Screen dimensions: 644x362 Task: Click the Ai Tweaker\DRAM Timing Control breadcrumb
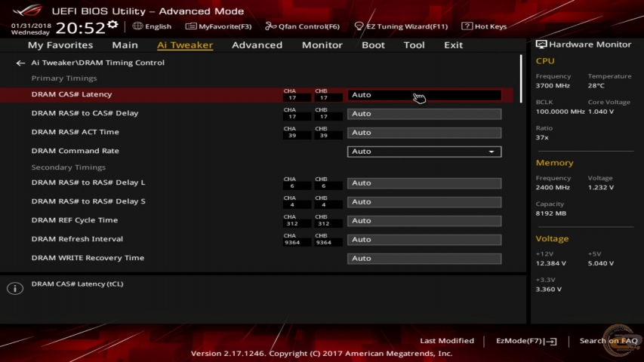[97, 63]
